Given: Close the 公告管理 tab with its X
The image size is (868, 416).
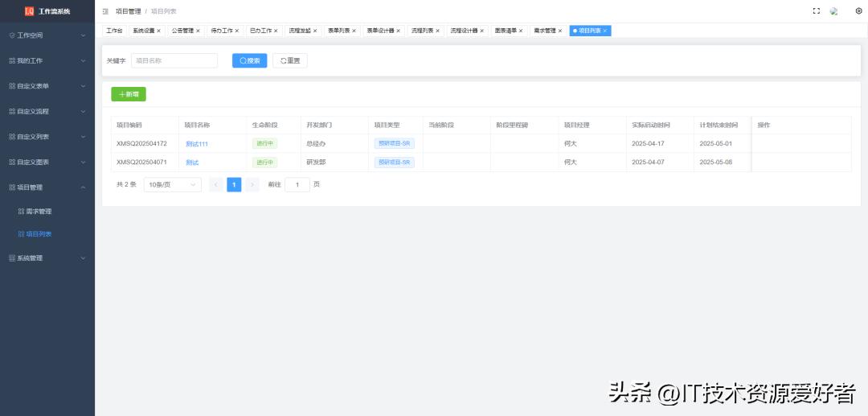Looking at the screenshot, I should tap(198, 31).
